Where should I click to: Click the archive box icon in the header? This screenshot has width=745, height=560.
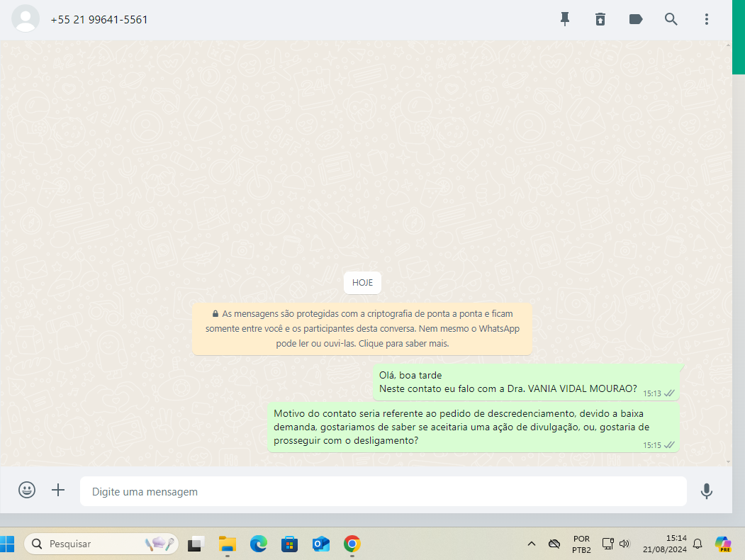[600, 19]
